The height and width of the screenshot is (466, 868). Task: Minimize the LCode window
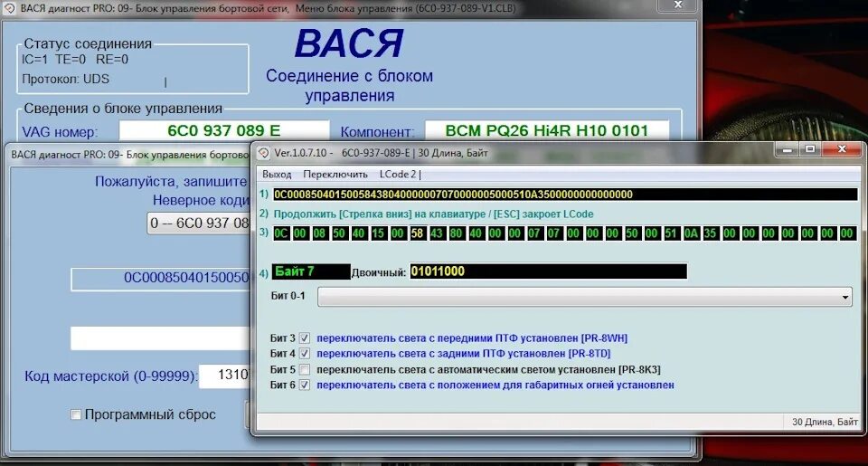point(788,149)
